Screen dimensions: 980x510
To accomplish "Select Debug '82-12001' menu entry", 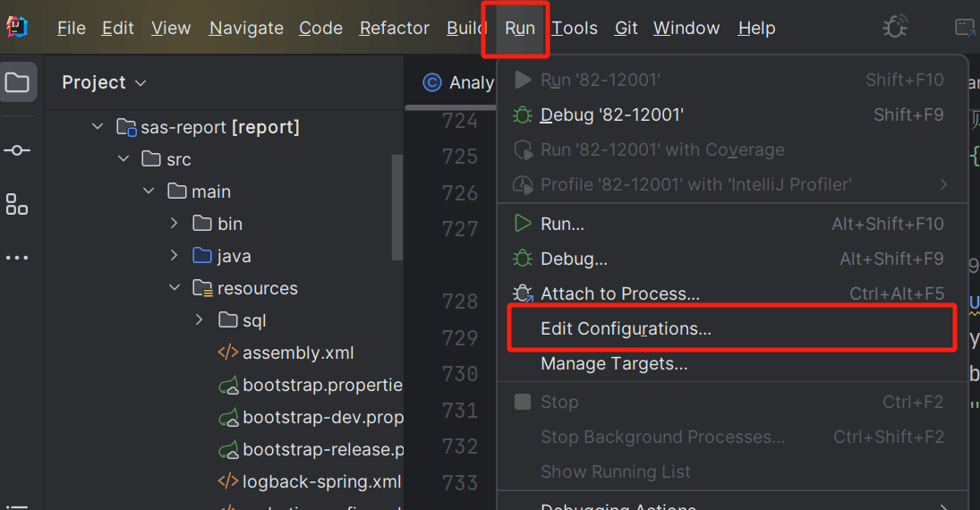I will point(732,115).
